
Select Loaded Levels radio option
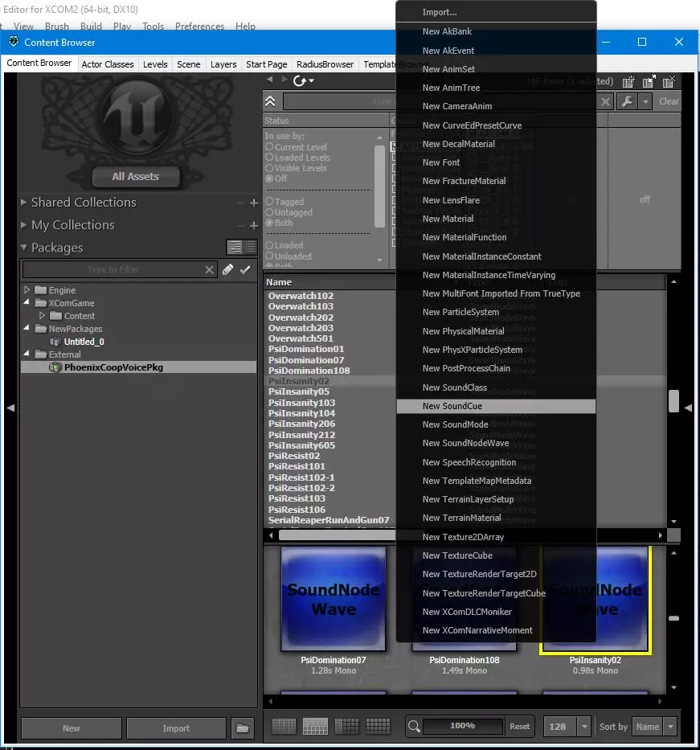(x=269, y=158)
